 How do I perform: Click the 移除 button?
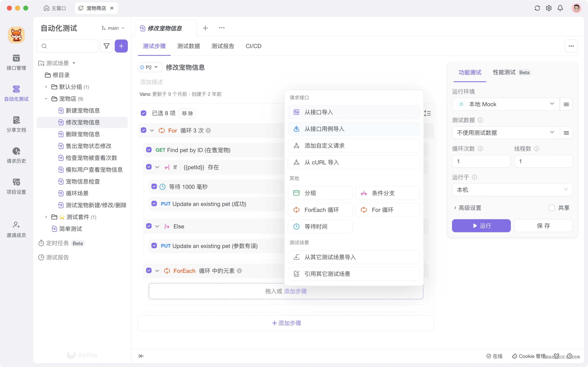[187, 113]
